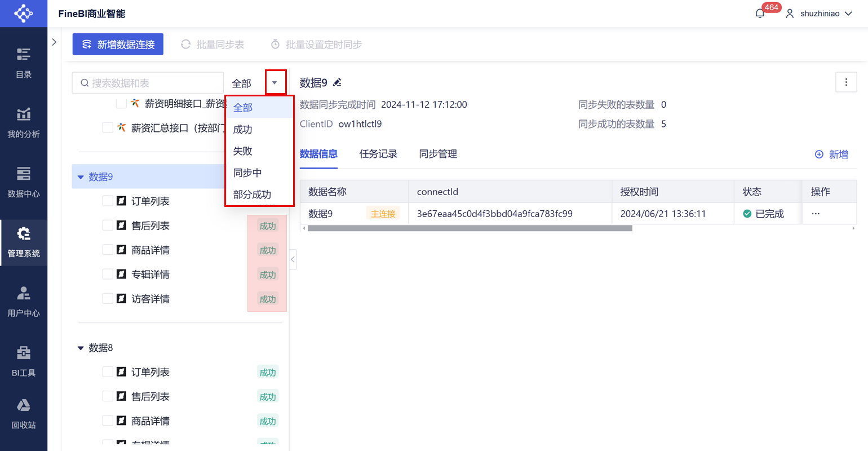Click the 访客详情 table icon under 数据9
This screenshot has height=451, width=868.
coord(121,299)
